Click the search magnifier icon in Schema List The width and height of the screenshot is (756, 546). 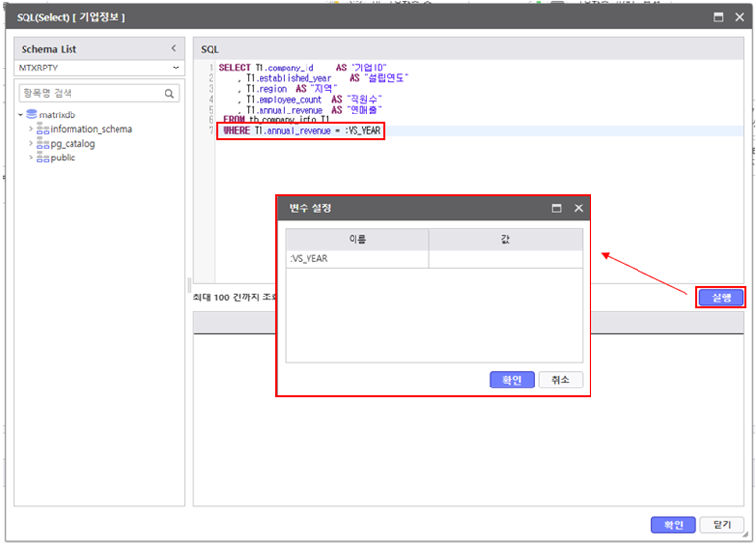click(x=170, y=94)
